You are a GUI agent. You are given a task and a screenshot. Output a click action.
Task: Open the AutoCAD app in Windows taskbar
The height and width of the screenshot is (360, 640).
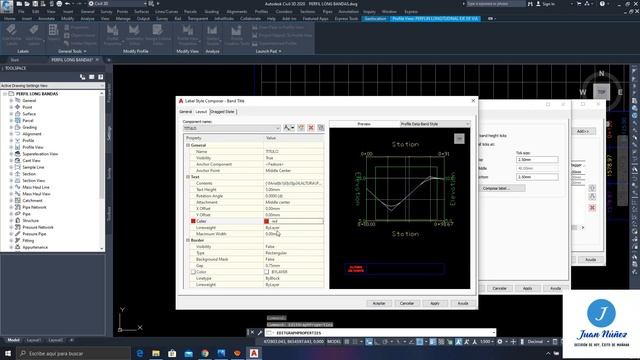(253, 353)
